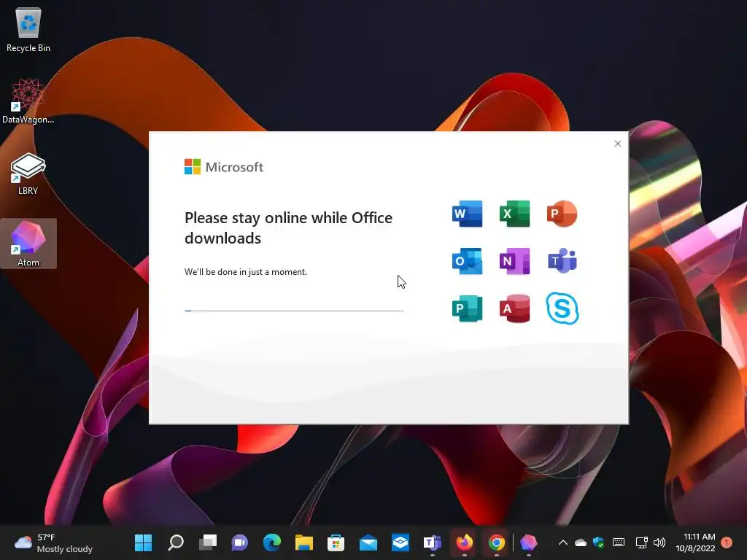Image resolution: width=747 pixels, height=560 pixels.
Task: Select the Atom desktop shortcut
Action: 28,244
